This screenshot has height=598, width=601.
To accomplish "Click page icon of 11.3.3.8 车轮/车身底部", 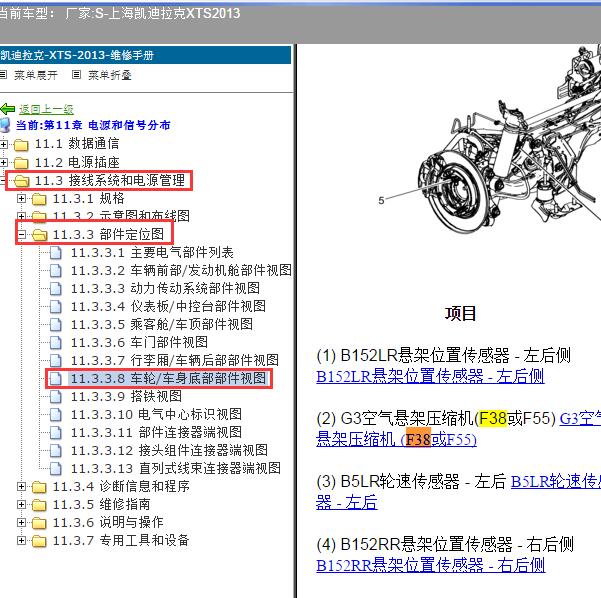I will pyautogui.click(x=56, y=379).
